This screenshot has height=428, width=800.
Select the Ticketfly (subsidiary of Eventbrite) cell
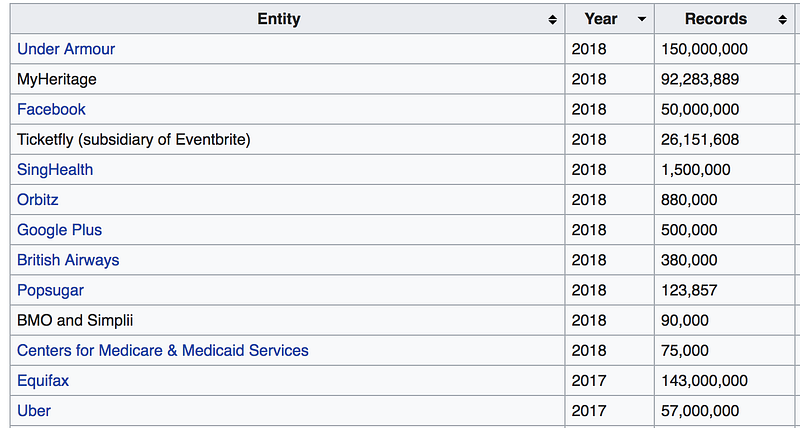[287, 139]
